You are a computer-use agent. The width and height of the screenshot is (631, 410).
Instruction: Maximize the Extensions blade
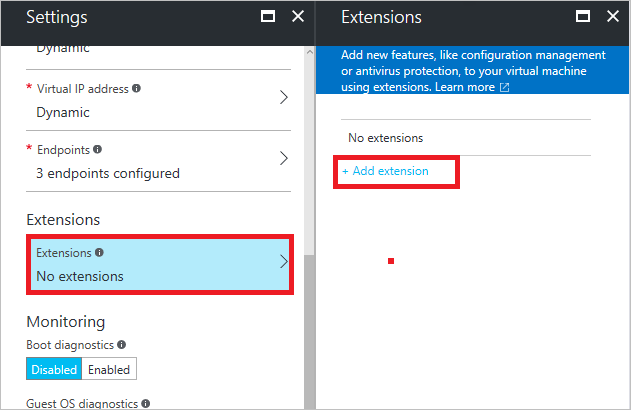(582, 16)
